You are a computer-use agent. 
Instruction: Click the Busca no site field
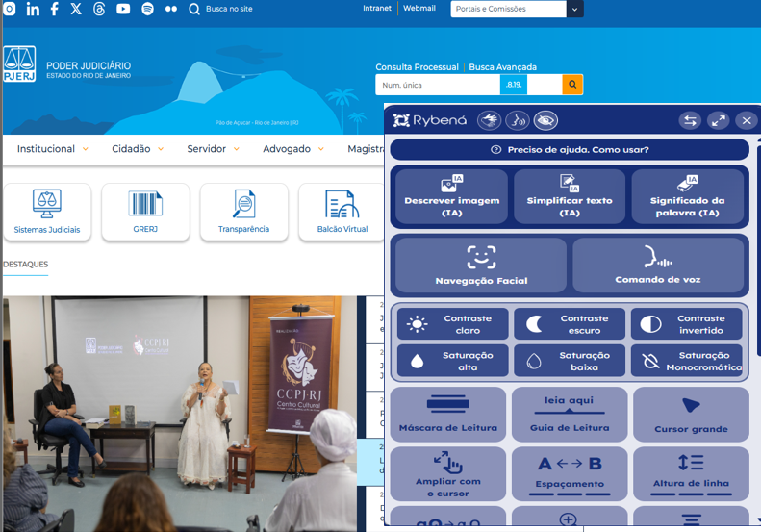coord(229,9)
